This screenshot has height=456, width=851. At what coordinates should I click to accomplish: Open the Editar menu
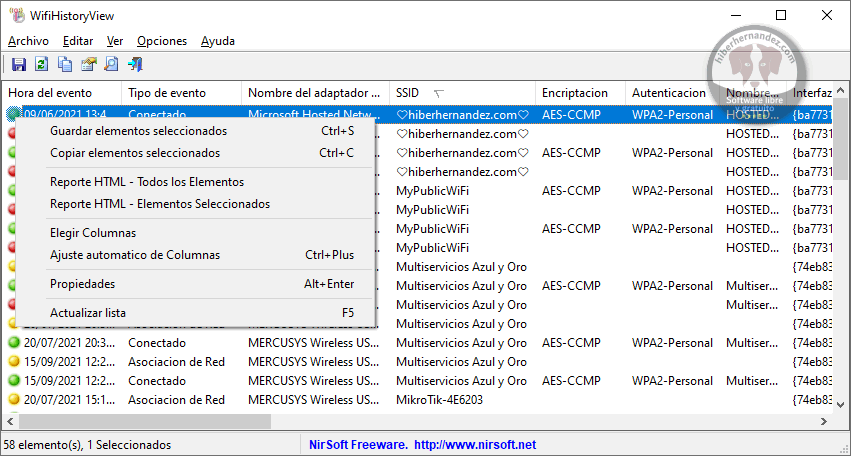point(78,41)
